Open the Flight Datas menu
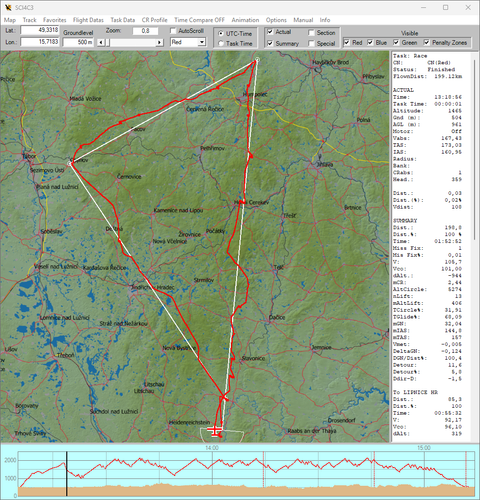The width and height of the screenshot is (480, 500). pos(88,20)
